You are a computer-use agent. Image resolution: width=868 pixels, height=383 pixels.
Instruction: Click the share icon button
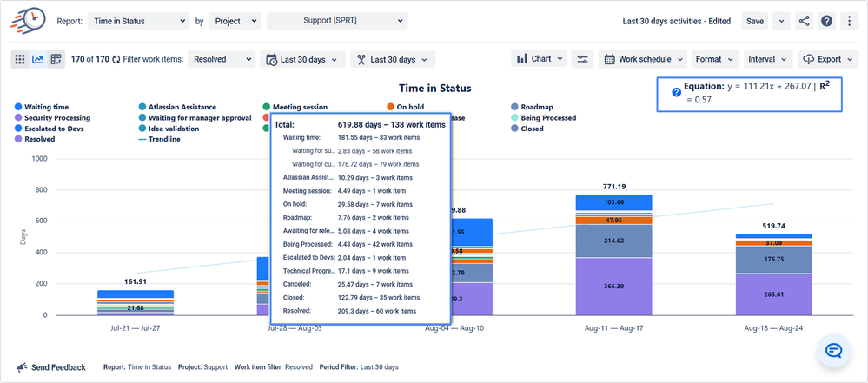pos(804,21)
